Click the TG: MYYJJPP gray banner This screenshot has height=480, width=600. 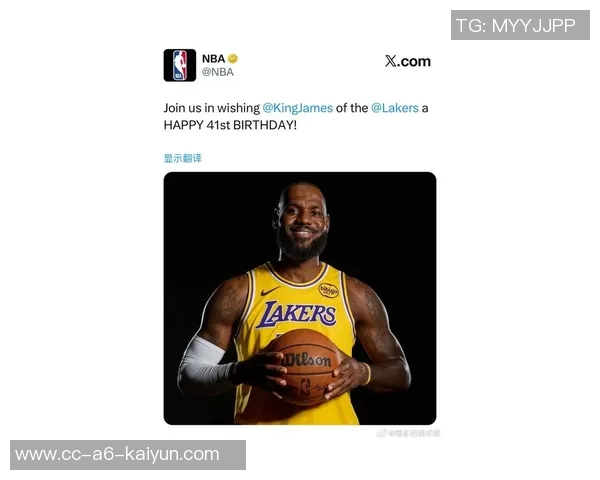520,25
